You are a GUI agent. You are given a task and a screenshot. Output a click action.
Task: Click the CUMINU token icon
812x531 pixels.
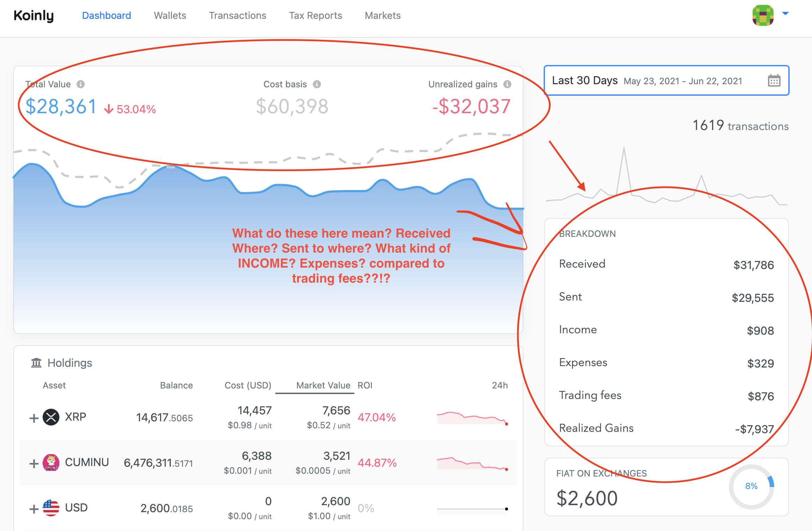[x=51, y=463]
